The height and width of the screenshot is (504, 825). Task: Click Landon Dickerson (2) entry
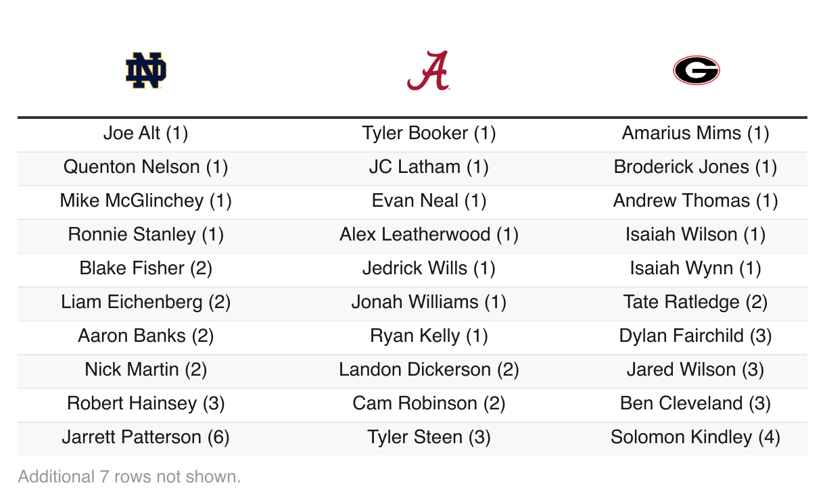tap(429, 370)
